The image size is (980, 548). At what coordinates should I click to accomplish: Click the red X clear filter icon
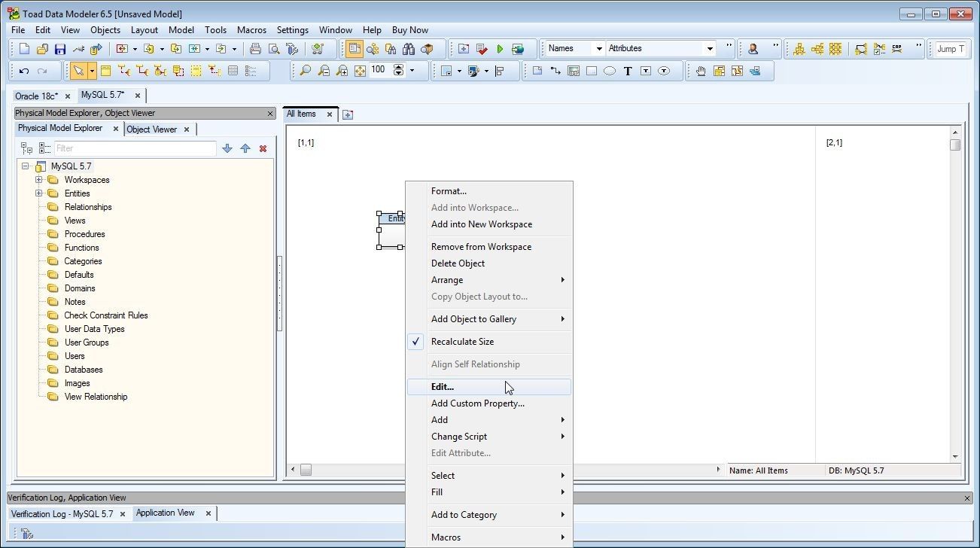[x=263, y=148]
